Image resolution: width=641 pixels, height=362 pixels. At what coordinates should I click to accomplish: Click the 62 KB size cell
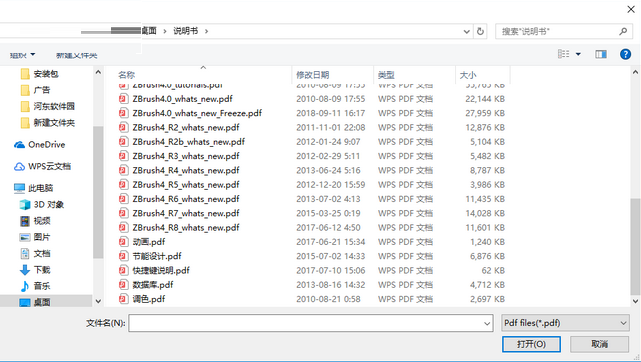tap(493, 270)
